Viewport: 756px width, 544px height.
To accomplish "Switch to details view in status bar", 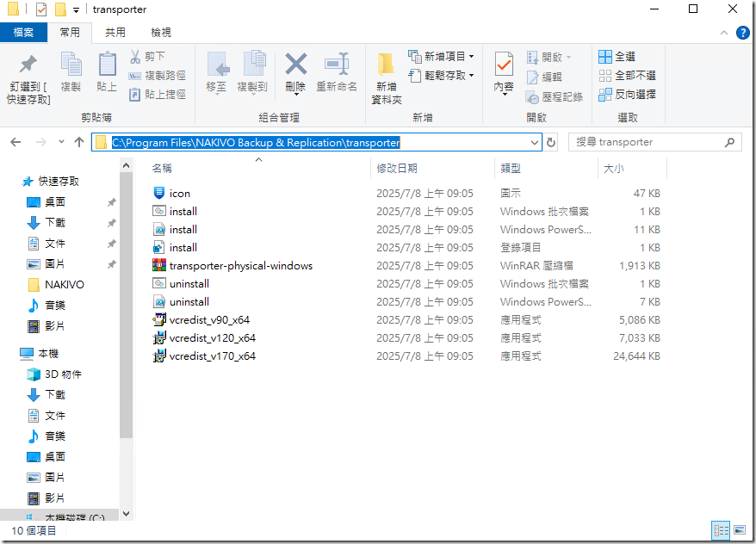I will click(722, 531).
